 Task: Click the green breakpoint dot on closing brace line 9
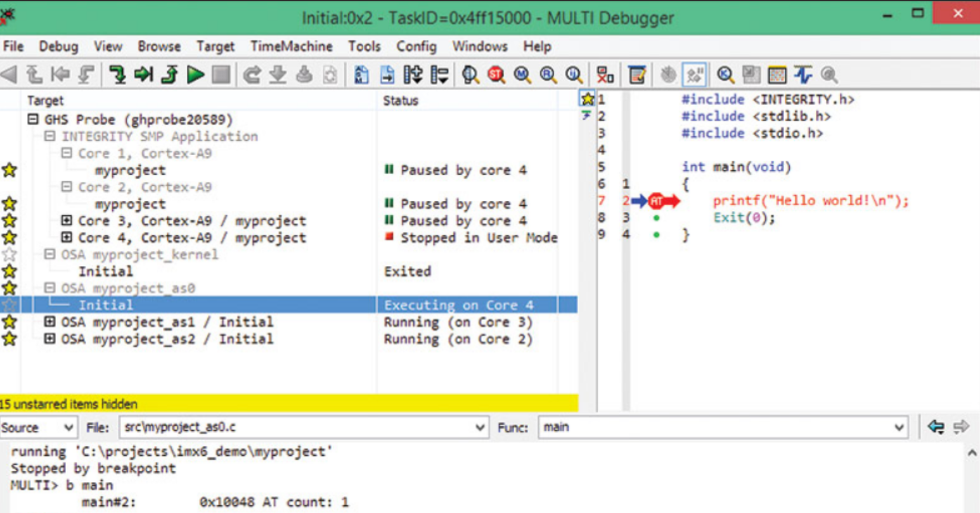pos(657,235)
